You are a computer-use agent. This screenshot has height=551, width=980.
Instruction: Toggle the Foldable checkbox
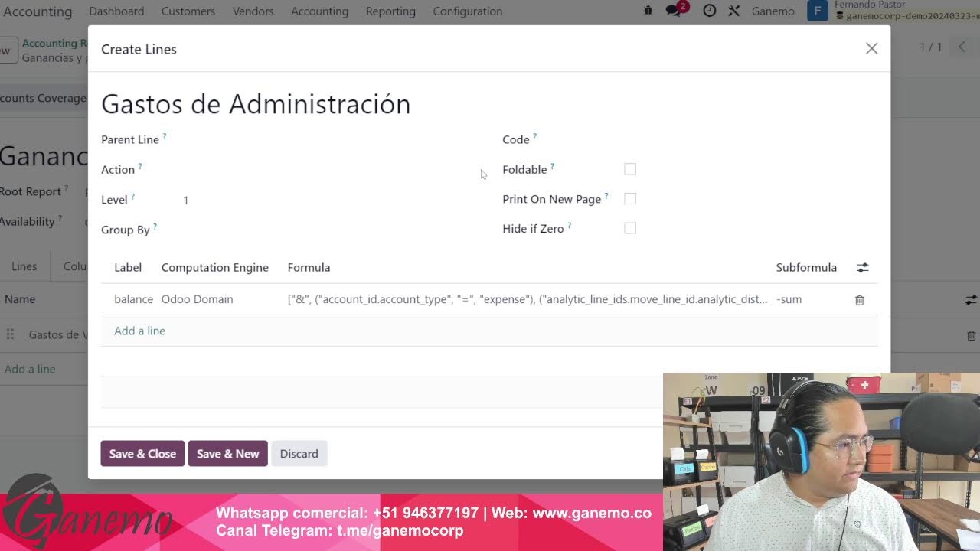[x=630, y=169]
